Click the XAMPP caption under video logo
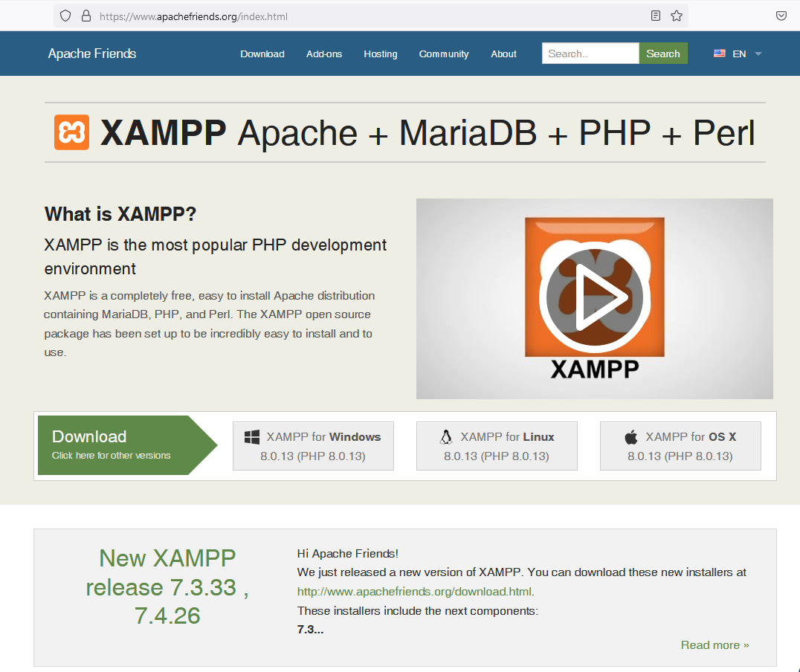Viewport: 800px width, 672px height. tap(594, 369)
